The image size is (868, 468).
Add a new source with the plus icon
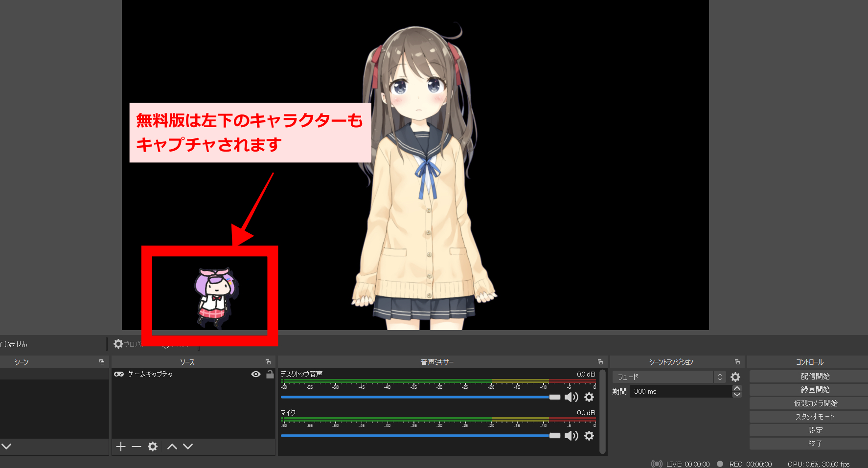(x=120, y=446)
